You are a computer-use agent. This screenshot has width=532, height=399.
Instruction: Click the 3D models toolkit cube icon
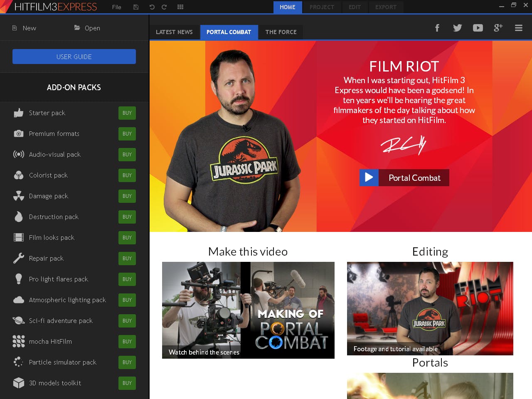tap(19, 383)
